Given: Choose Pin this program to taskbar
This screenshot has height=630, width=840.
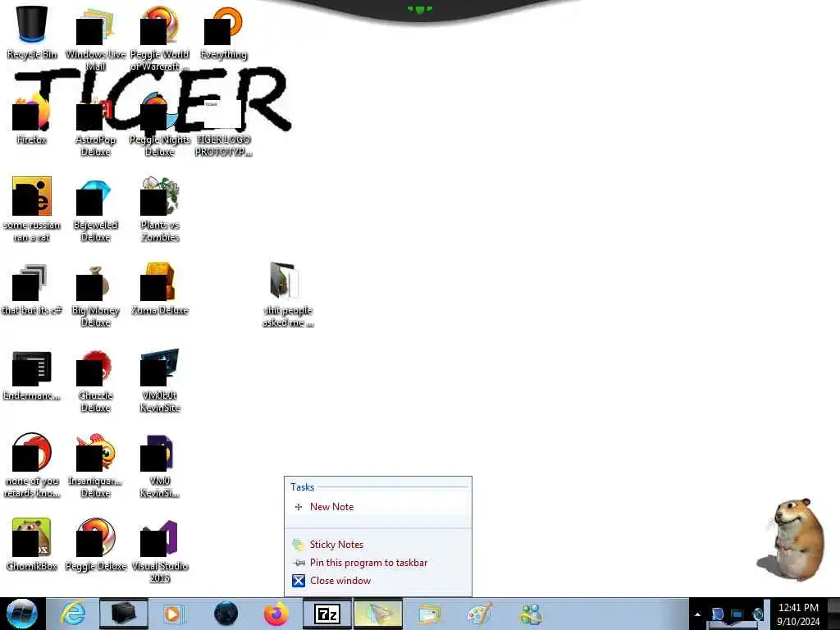Looking at the screenshot, I should pos(377,563).
